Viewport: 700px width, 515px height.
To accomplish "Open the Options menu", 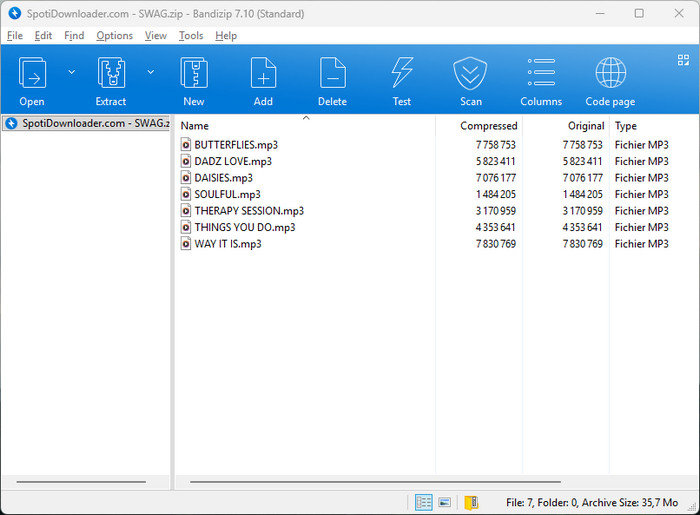I will [x=115, y=36].
